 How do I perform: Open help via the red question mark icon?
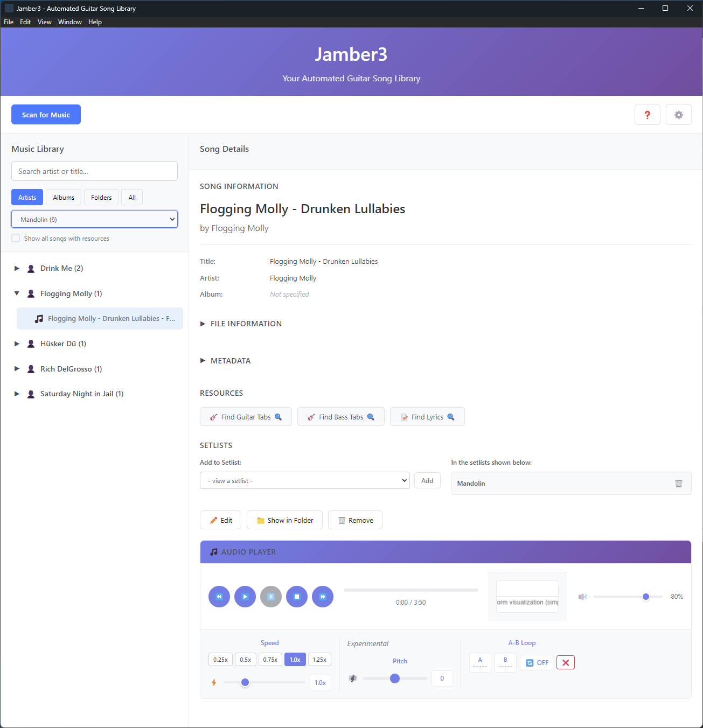[x=648, y=115]
